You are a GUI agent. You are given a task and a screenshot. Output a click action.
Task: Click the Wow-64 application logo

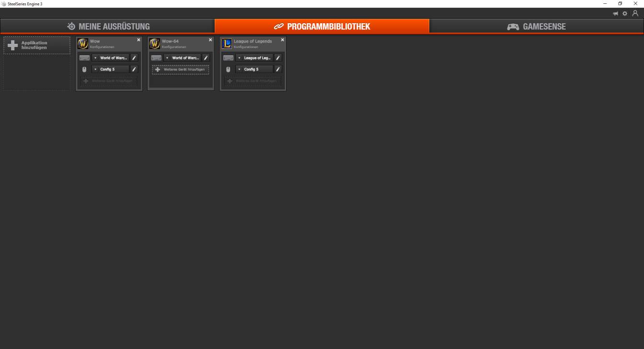155,44
